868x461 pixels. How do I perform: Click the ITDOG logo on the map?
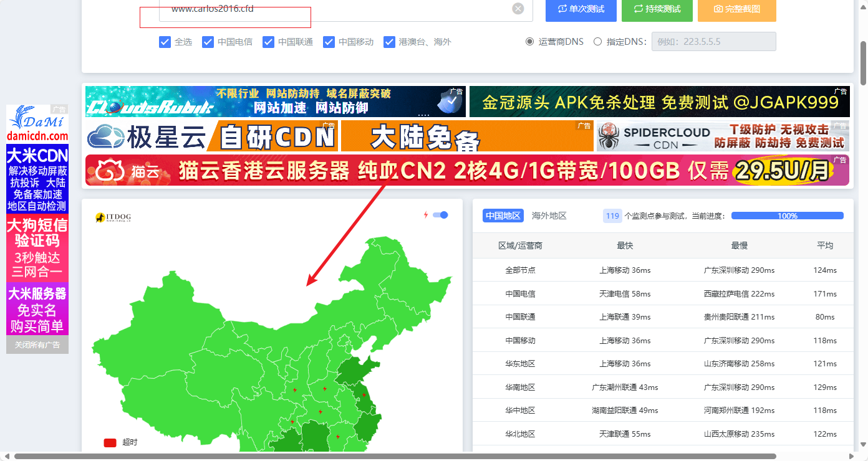pyautogui.click(x=113, y=217)
